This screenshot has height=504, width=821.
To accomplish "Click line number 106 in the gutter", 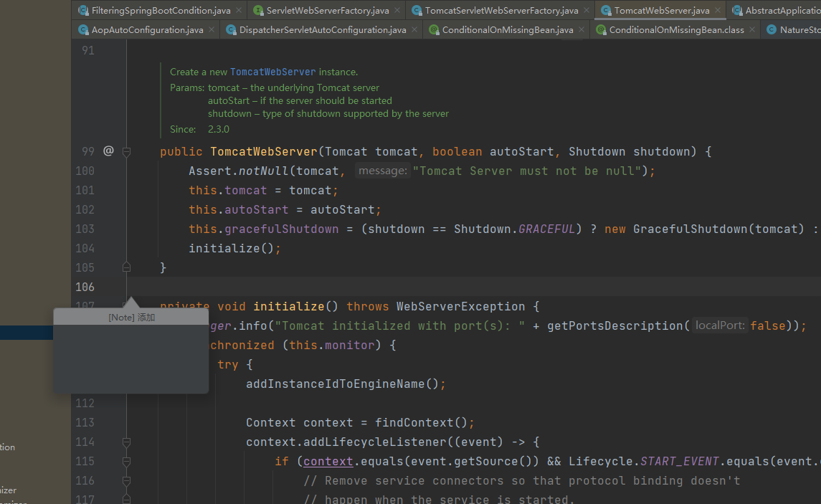I will [85, 287].
